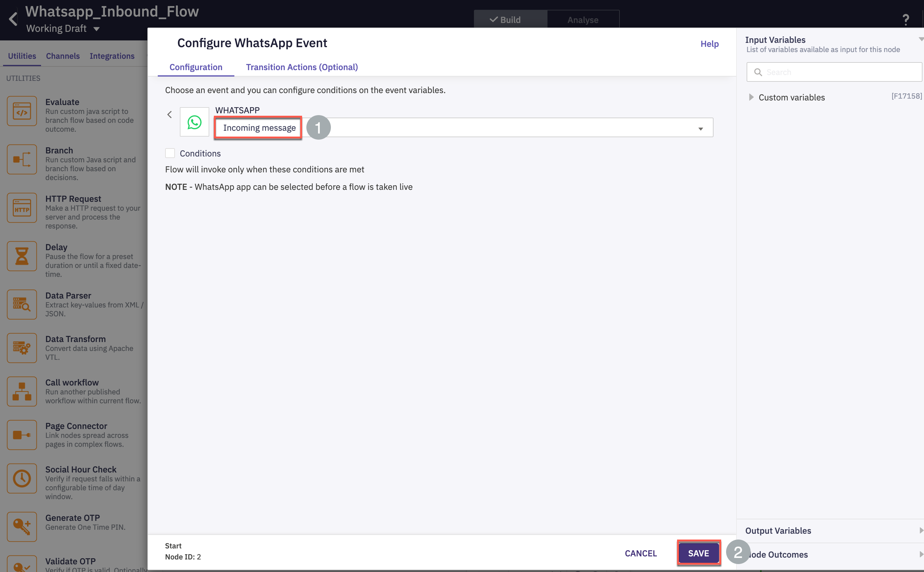Click the WhatsApp channel icon
The height and width of the screenshot is (572, 924).
pyautogui.click(x=195, y=122)
